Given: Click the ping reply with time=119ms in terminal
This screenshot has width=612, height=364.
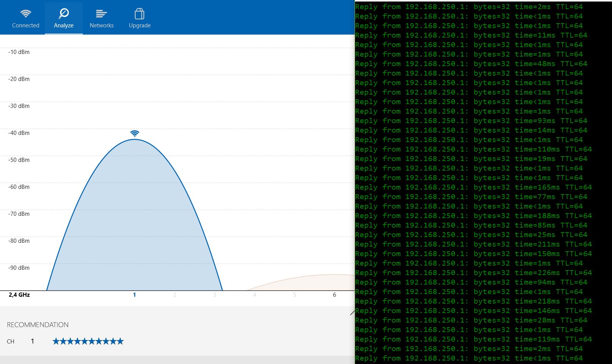Looking at the screenshot, I should click(x=474, y=339).
